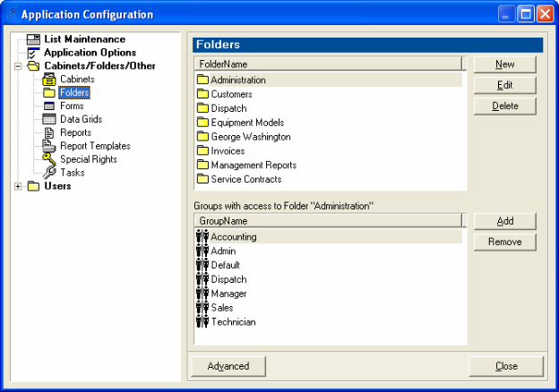Open the Forms tree item
The width and height of the screenshot is (559, 392).
pos(72,106)
